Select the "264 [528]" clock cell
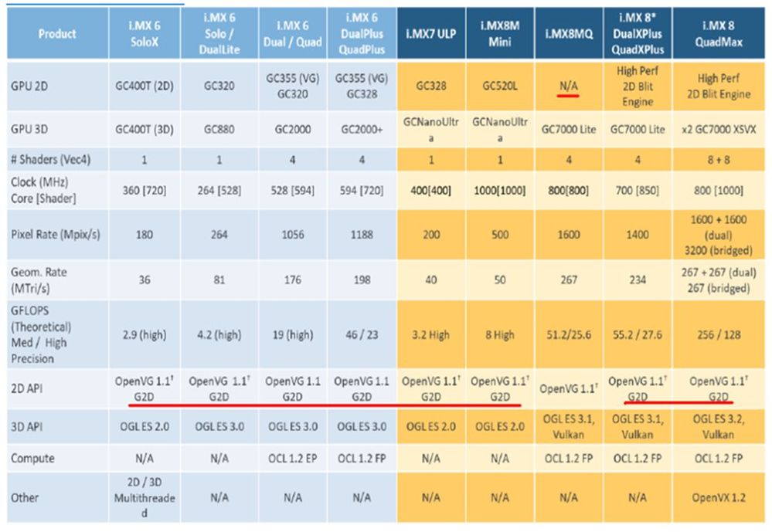 point(219,190)
